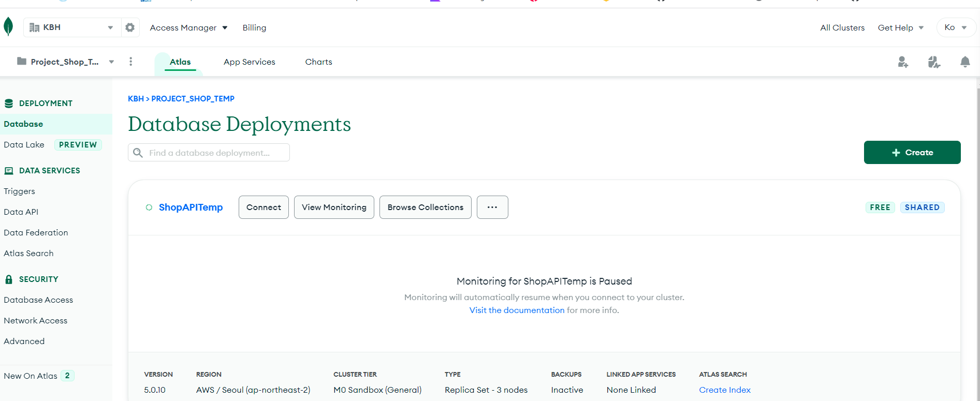Click the PREVIEW badge beside Data Lake
Screen dimensions: 980x401
(78, 145)
